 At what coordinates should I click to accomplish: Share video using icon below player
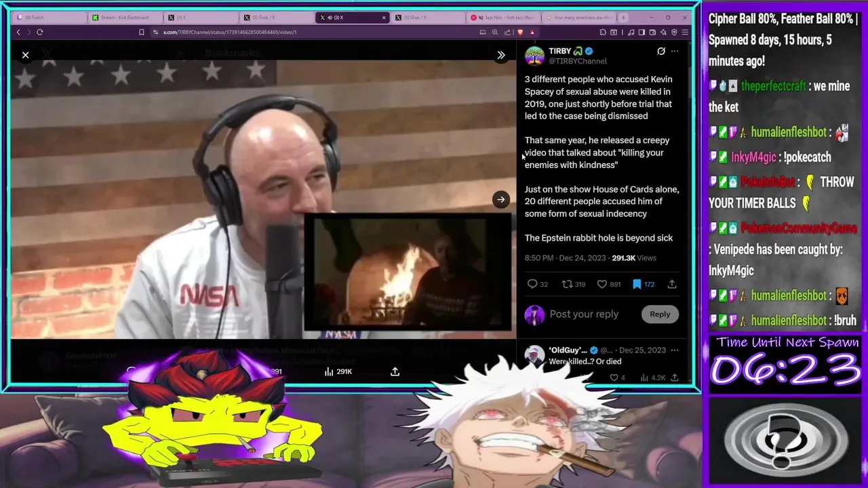pos(395,371)
